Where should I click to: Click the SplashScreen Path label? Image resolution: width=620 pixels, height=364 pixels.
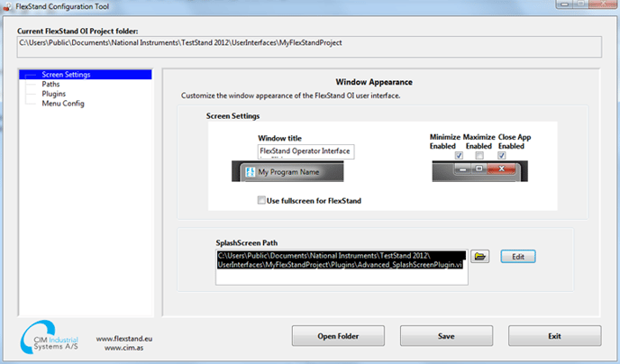(246, 242)
